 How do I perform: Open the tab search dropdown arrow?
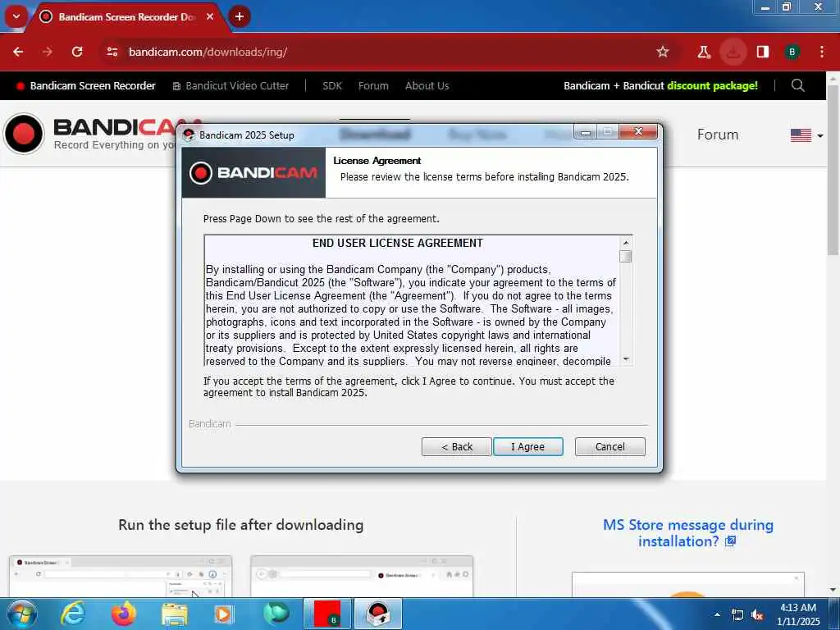click(x=16, y=16)
